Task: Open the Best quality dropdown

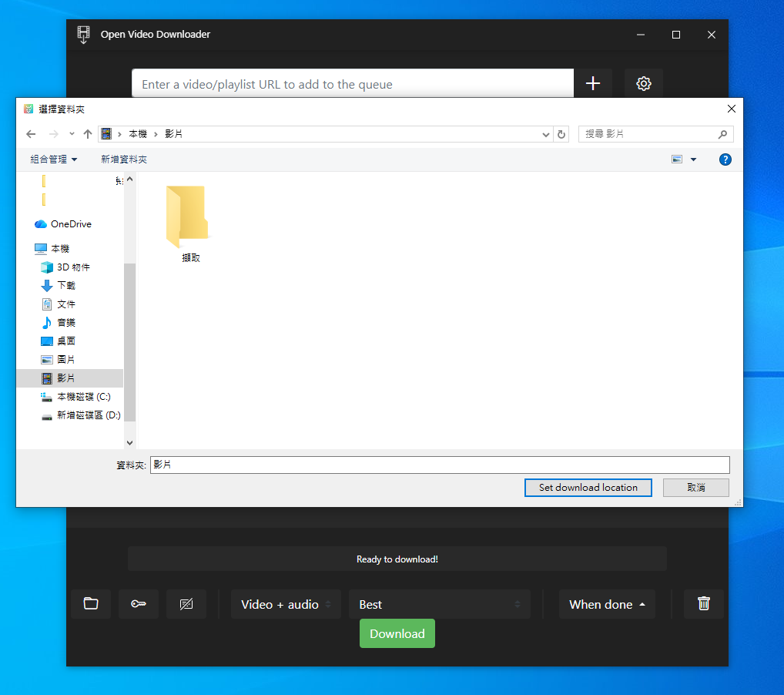Action: pyautogui.click(x=439, y=604)
